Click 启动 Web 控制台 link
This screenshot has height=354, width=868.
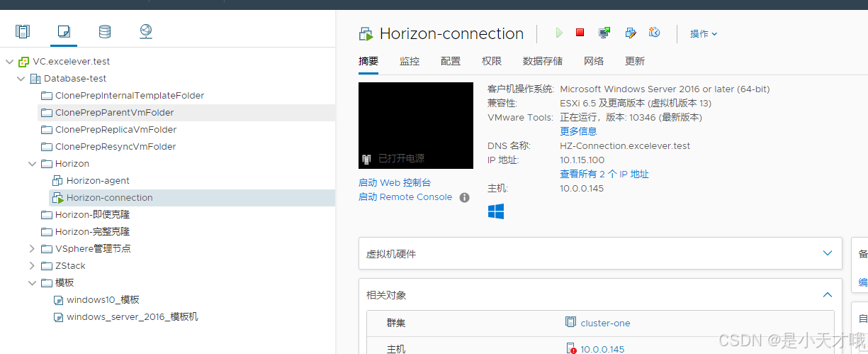pos(395,183)
